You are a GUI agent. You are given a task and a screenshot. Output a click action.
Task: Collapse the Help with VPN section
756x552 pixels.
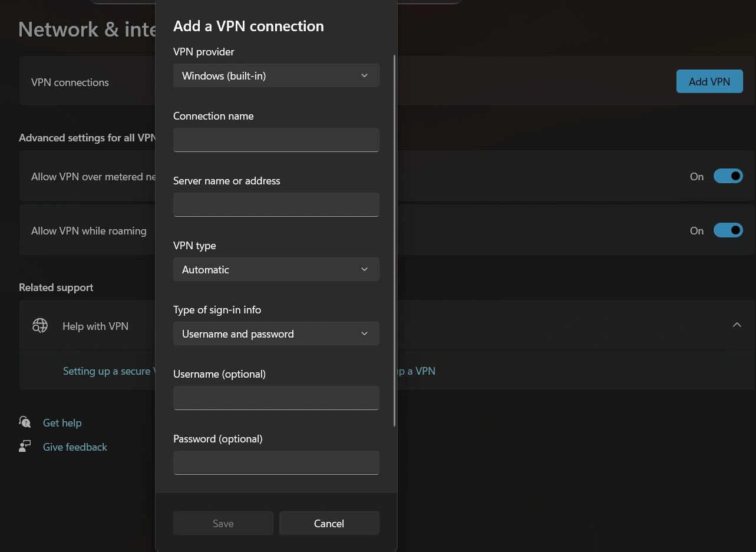[737, 325]
